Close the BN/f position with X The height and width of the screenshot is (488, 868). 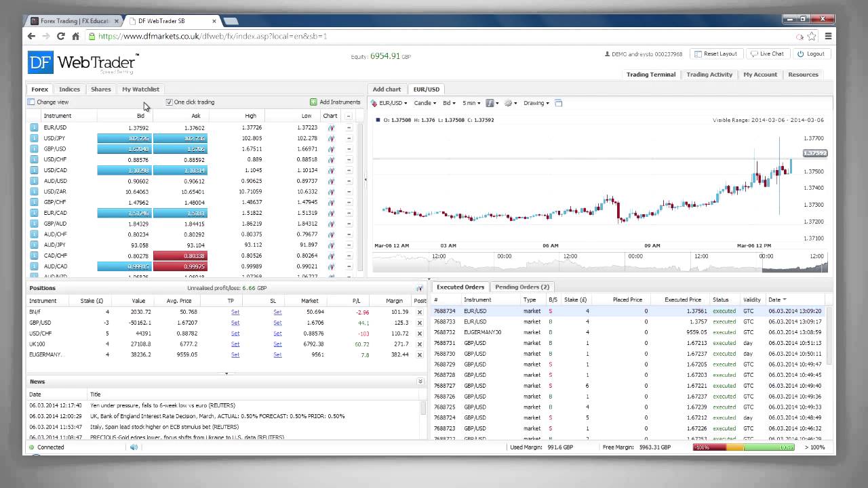[x=419, y=312]
